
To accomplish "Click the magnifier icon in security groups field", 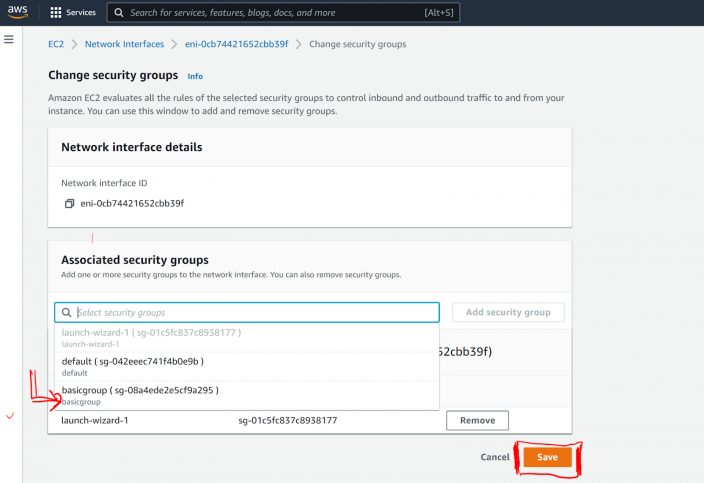I will [66, 312].
